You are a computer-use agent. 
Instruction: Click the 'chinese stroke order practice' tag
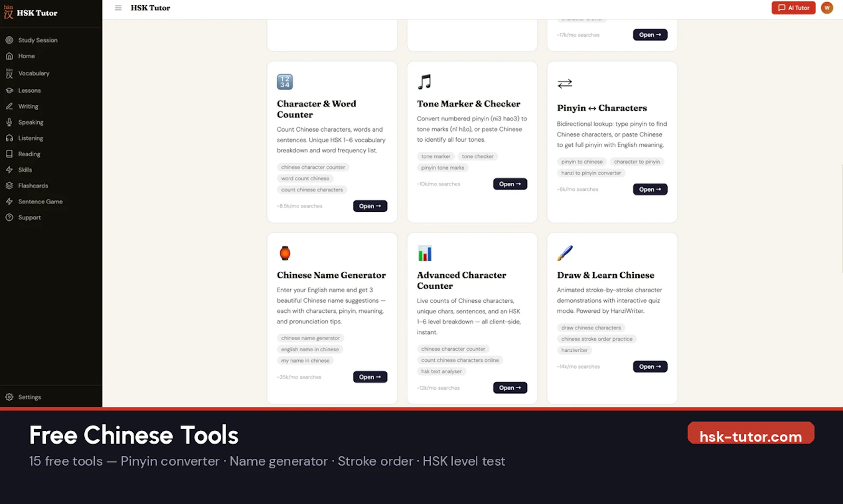(x=597, y=339)
